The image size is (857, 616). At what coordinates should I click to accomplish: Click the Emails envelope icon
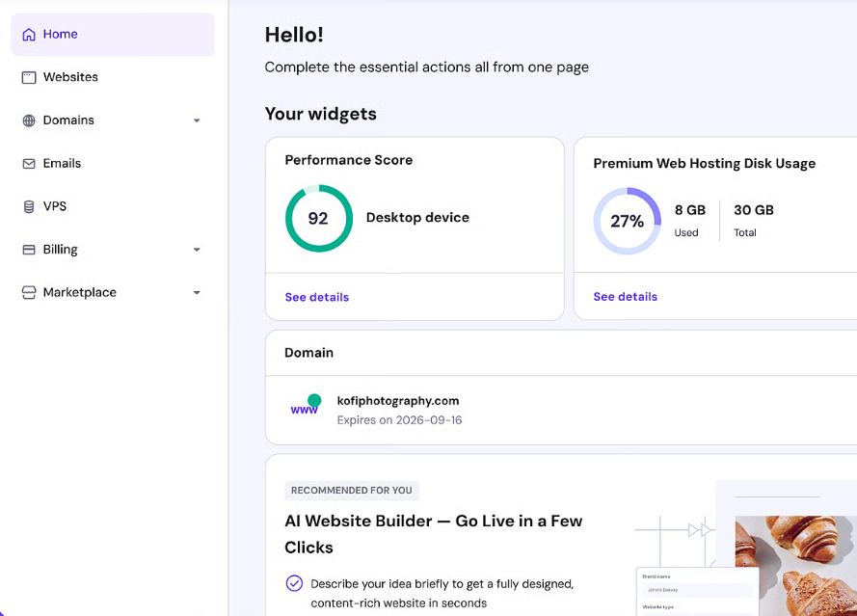click(x=29, y=164)
